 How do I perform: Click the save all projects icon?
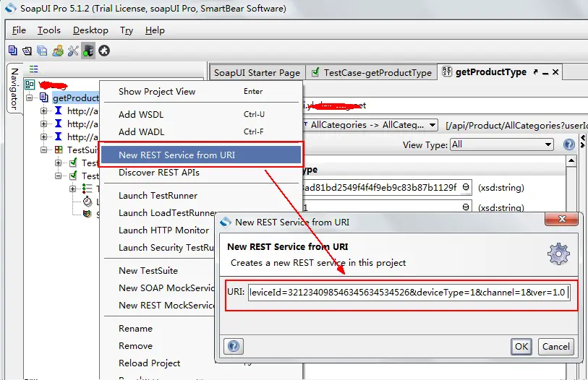coord(42,51)
